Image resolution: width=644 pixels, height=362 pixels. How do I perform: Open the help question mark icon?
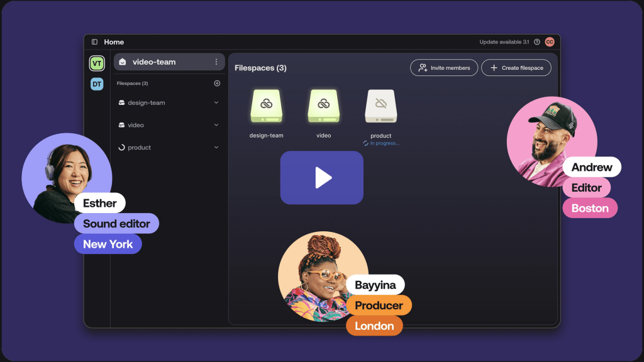pyautogui.click(x=536, y=42)
